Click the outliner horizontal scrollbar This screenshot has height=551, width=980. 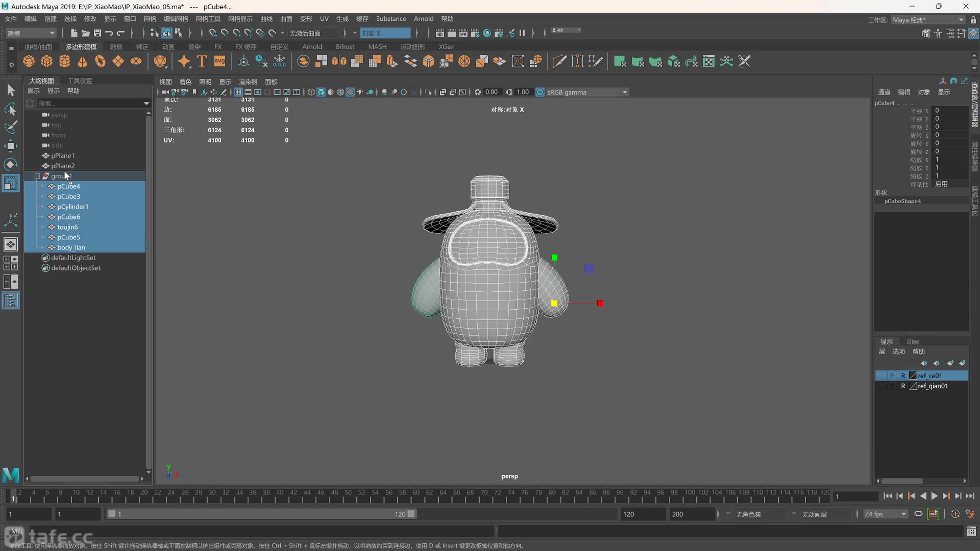click(85, 479)
